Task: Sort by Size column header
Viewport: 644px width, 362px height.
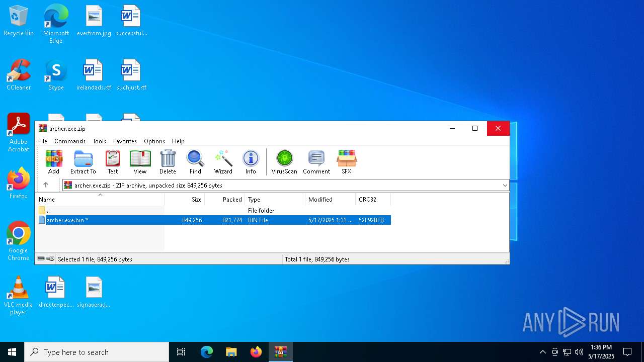Action: point(184,200)
